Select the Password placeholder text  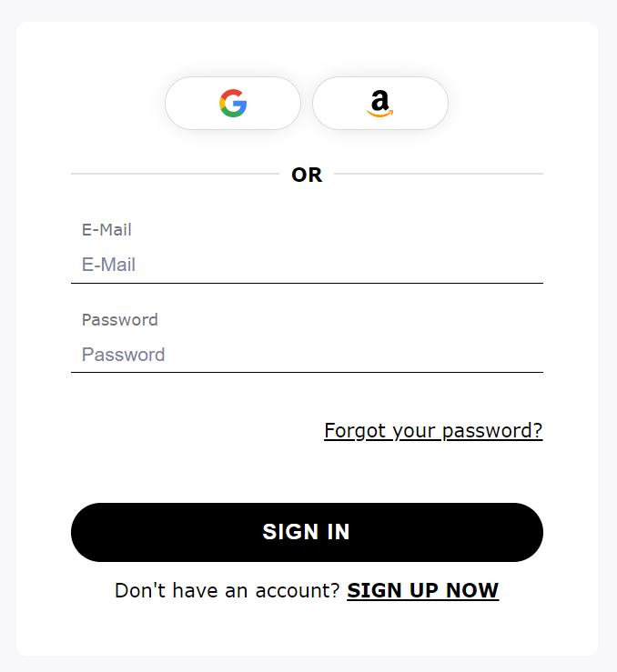point(124,355)
